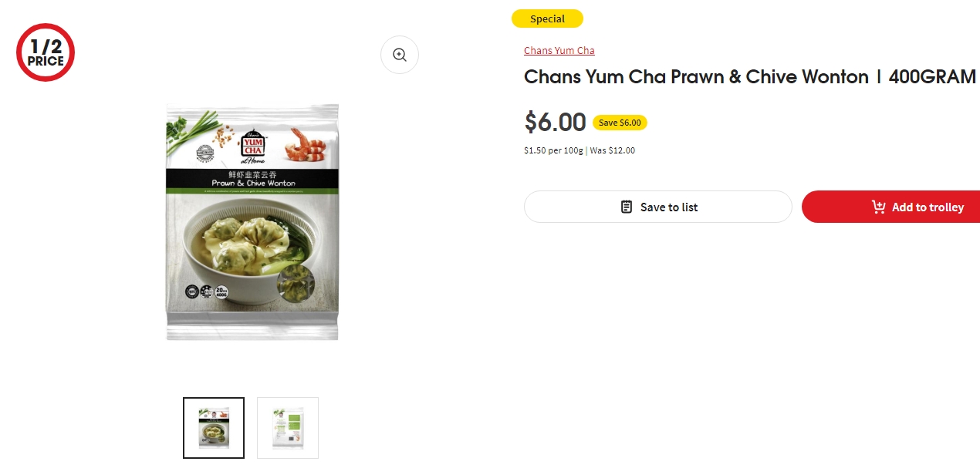Click the black Prawn & Chive Wonton label on the pack
980x475 pixels.
252,180
